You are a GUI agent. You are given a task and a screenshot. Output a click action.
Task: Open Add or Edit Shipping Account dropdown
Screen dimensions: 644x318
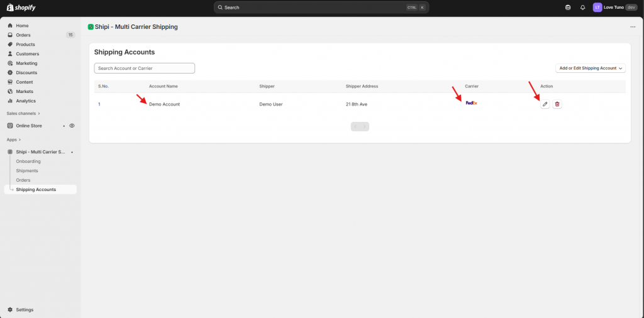[x=591, y=68]
